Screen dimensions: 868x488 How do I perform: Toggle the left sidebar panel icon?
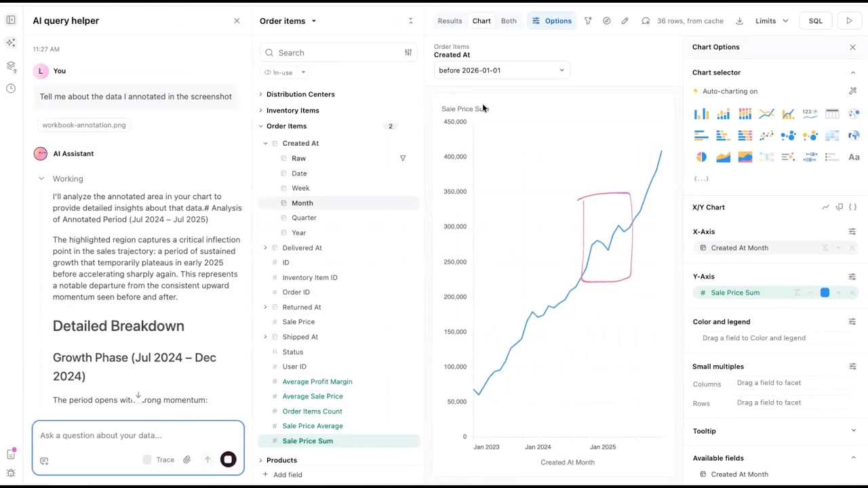[x=11, y=20]
